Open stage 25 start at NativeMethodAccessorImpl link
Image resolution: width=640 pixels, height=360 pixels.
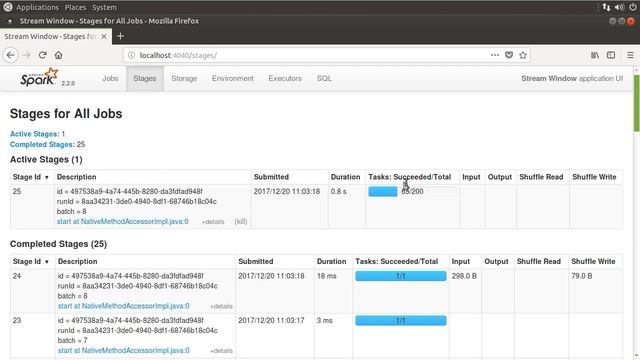pos(122,222)
